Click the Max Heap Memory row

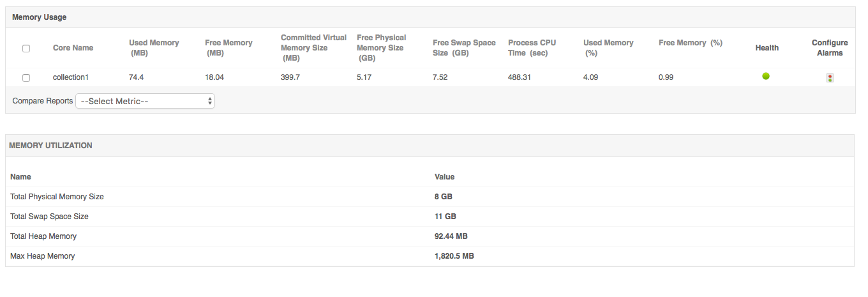click(x=42, y=256)
